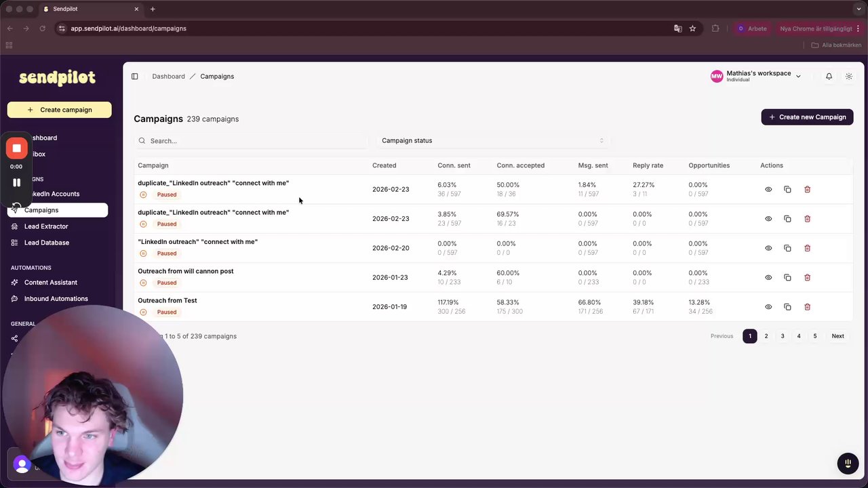This screenshot has width=868, height=488.
Task: Switch theme with the sun icon
Action: click(x=848, y=77)
